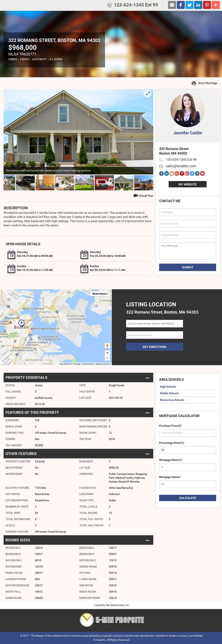Screen dimensions: 222x644
Task: Collapse the Rooms Sizes section
Action: coord(147,540)
